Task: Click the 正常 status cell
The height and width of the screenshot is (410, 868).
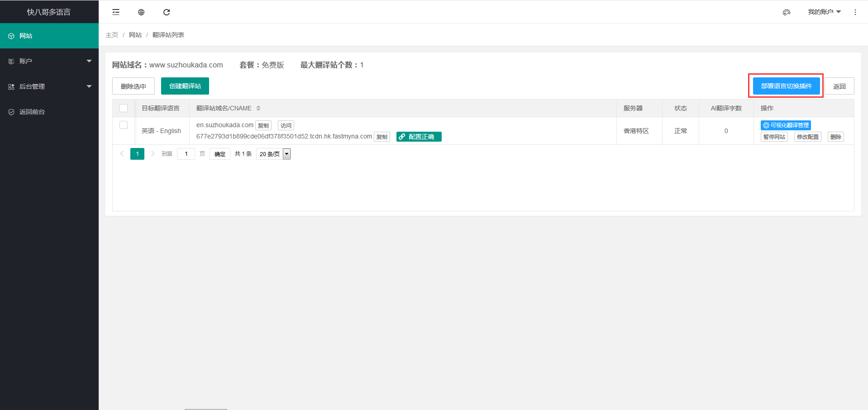Action: click(x=681, y=131)
